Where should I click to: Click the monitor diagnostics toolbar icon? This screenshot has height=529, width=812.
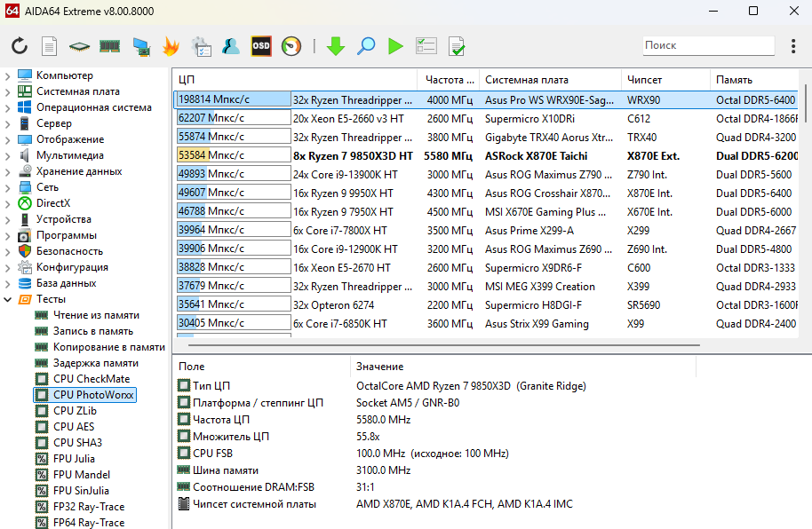coord(141,46)
